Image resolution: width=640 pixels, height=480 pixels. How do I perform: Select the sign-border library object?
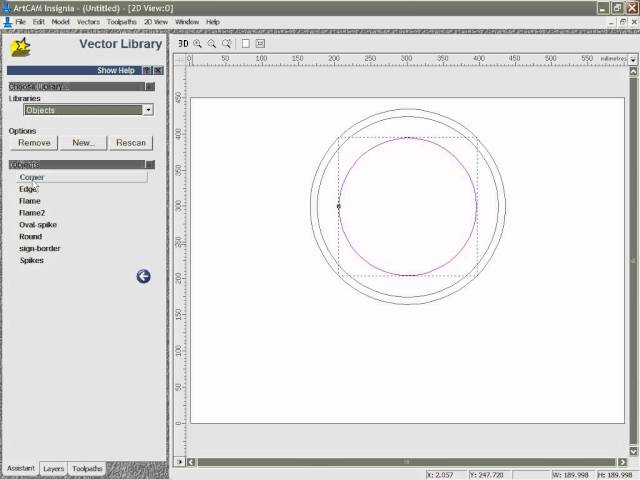(x=40, y=248)
